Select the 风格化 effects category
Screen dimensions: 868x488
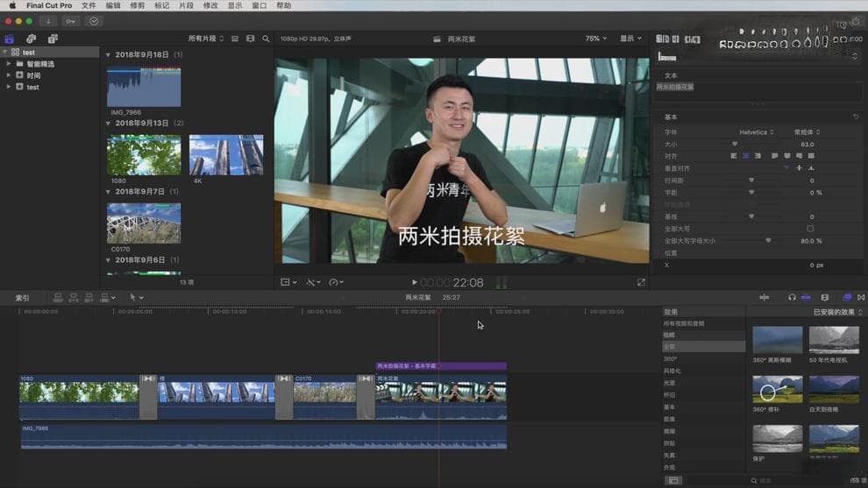click(672, 371)
